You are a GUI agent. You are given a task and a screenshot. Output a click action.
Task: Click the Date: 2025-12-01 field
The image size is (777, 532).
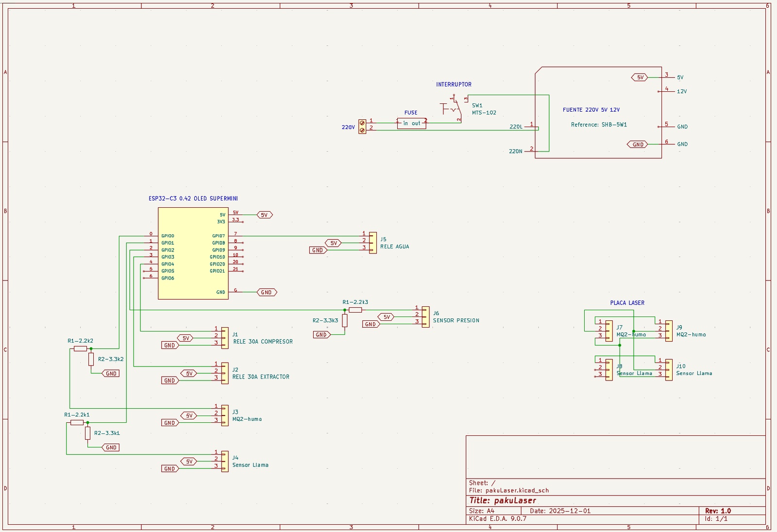560,511
